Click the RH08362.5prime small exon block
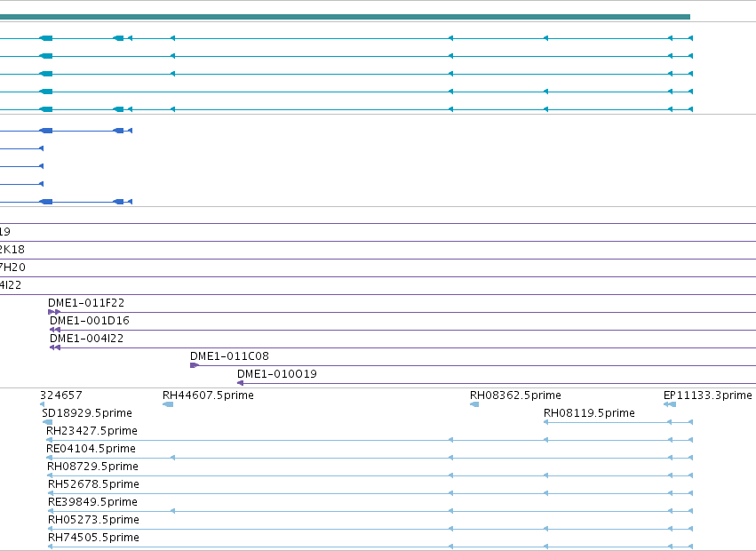This screenshot has height=551, width=756. 474,404
